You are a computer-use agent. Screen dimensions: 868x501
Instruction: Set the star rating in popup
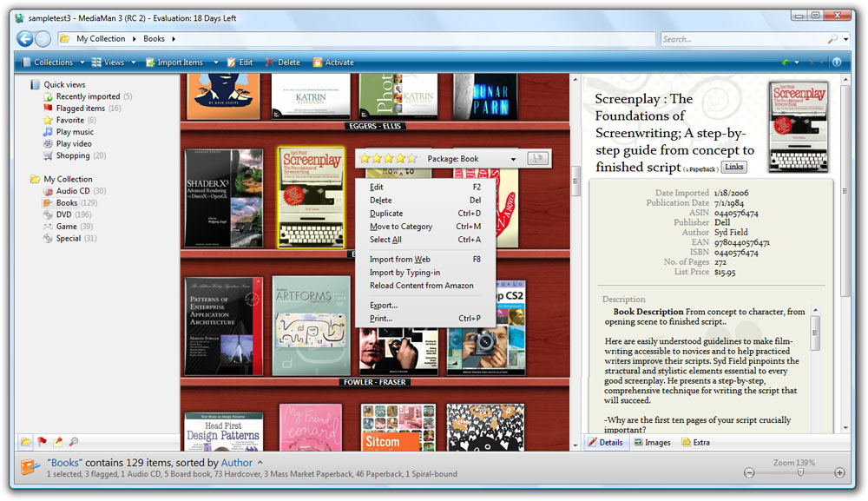(388, 159)
